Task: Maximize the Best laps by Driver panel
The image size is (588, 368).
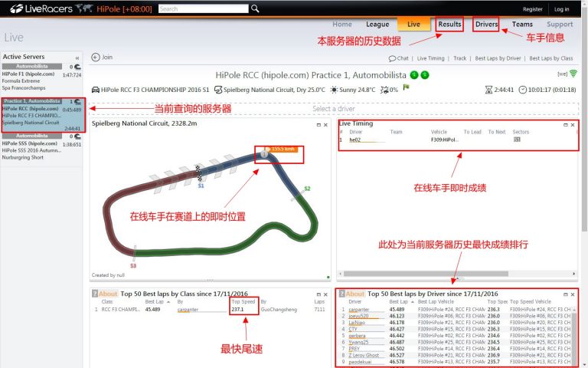Action: pyautogui.click(x=566, y=294)
